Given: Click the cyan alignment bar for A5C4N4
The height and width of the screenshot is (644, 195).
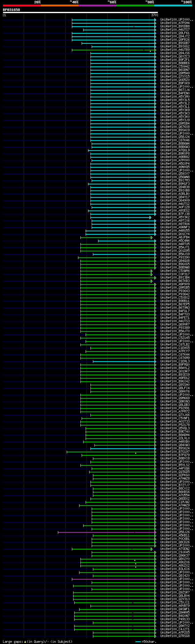Looking at the screenshot, I should pyautogui.click(x=127, y=241).
